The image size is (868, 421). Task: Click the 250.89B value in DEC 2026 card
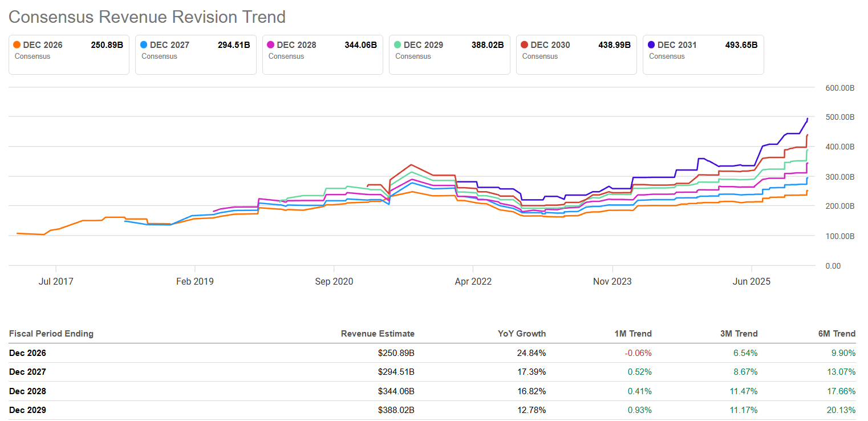pos(107,45)
